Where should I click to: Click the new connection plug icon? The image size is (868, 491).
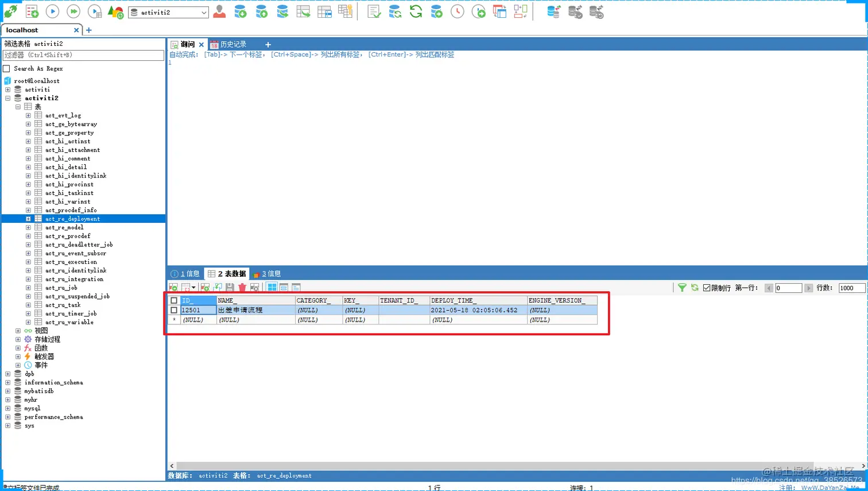click(10, 11)
